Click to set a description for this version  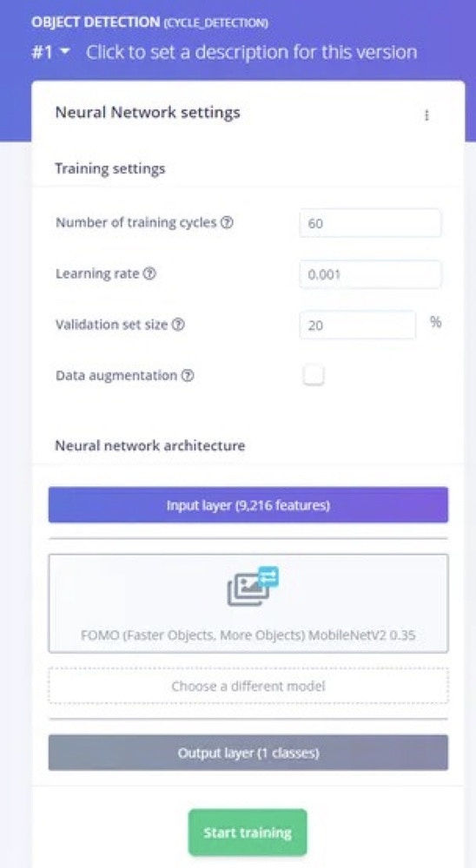point(251,52)
